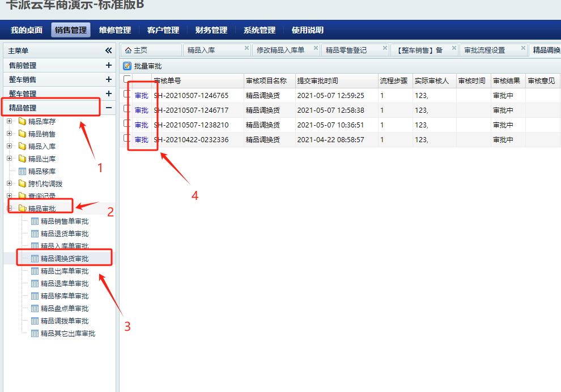
Task: Check the row for SH-20210507-1246765
Action: coord(127,95)
